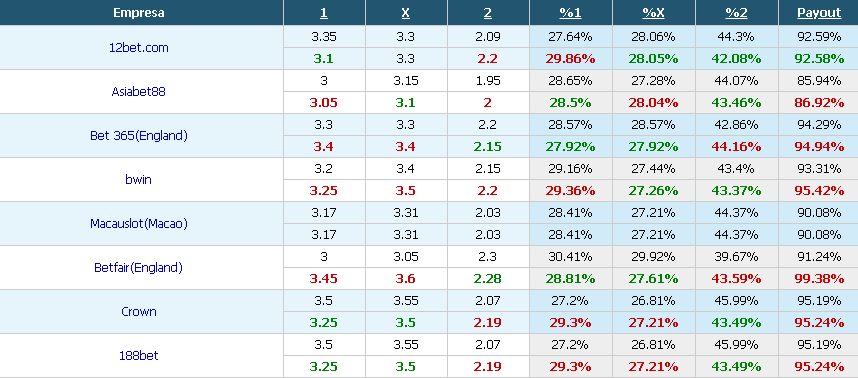Select Bet 365's 94.94% payout cell
This screenshot has width=858, height=378.
pos(819,147)
